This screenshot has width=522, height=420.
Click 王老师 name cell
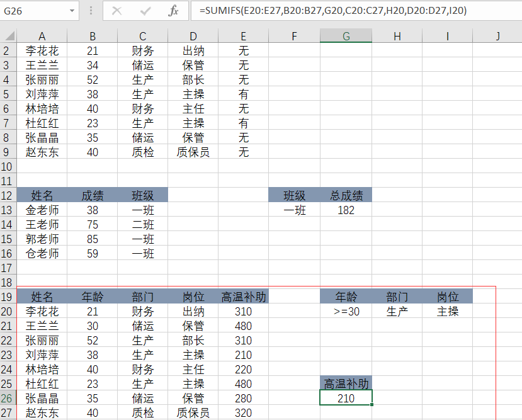coord(42,225)
